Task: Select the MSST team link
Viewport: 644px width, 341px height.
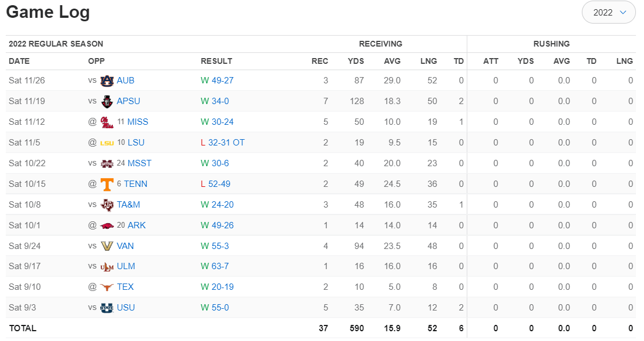Action: pos(139,163)
